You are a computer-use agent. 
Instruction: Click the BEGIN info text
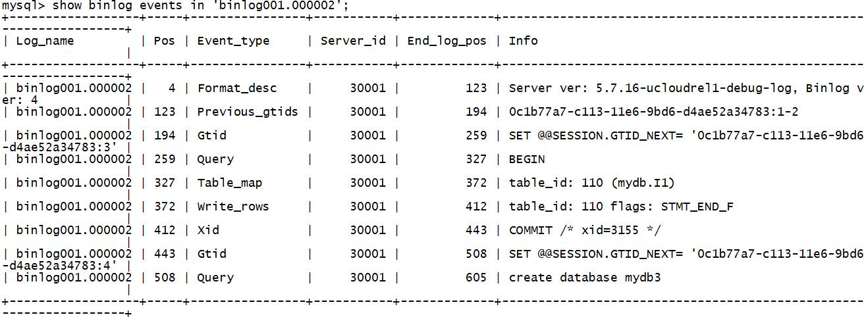[x=527, y=159]
